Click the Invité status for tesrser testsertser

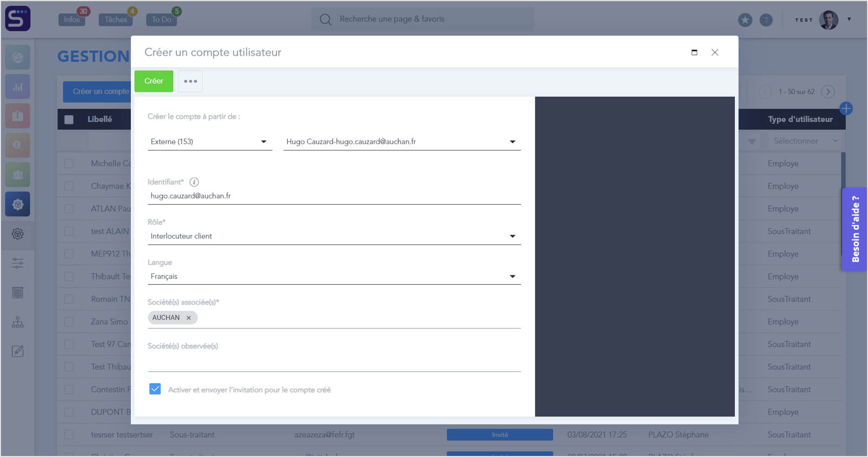(x=499, y=435)
